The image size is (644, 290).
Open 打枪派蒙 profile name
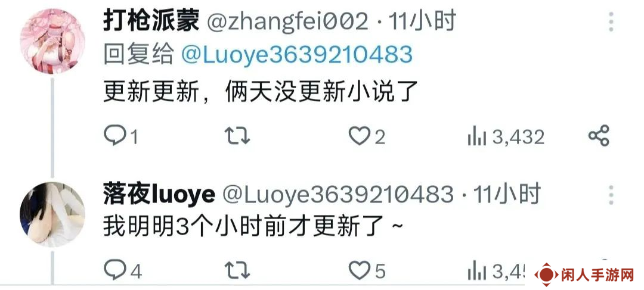pos(151,20)
